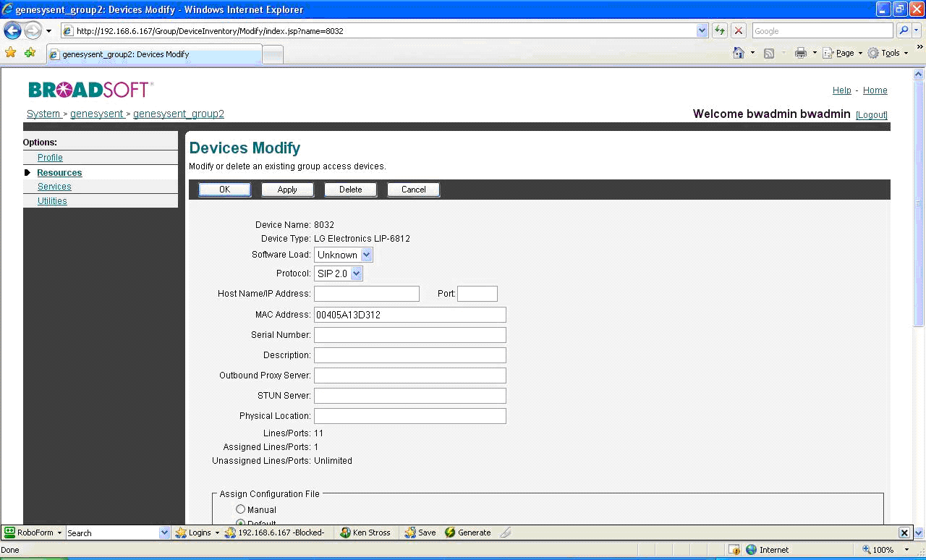This screenshot has height=560, width=926.
Task: Click the Apply button
Action: 287,190
